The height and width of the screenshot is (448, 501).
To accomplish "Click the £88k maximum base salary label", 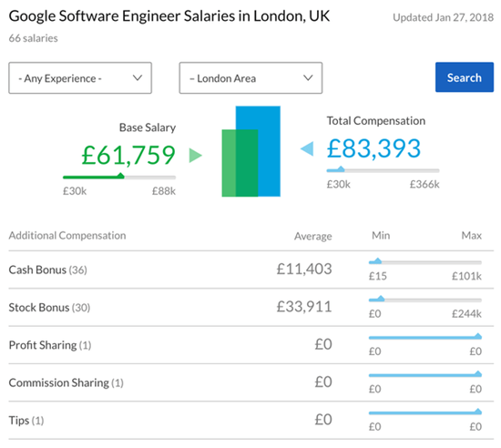I will [164, 191].
